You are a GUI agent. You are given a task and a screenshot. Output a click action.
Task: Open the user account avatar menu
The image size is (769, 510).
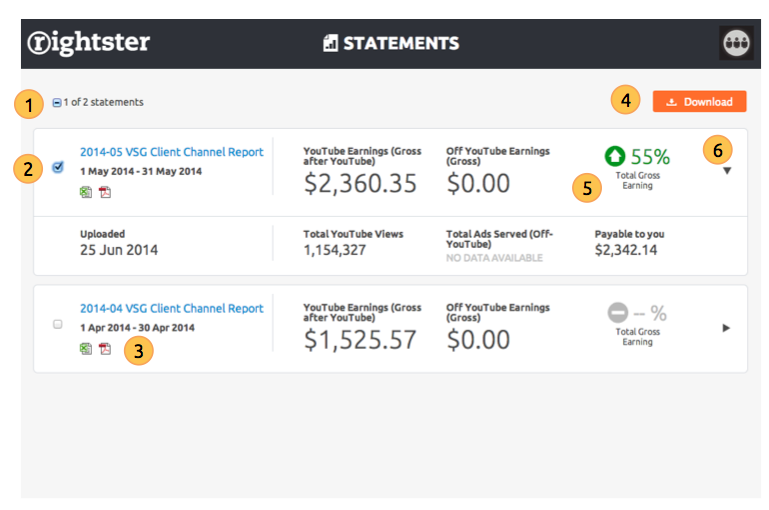coord(736,43)
